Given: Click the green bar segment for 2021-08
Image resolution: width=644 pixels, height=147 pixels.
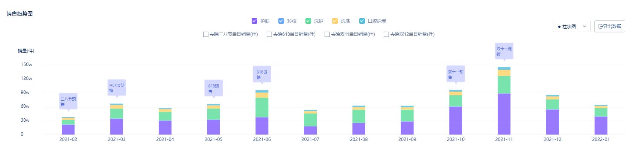Looking at the screenshot, I should click(x=359, y=116).
